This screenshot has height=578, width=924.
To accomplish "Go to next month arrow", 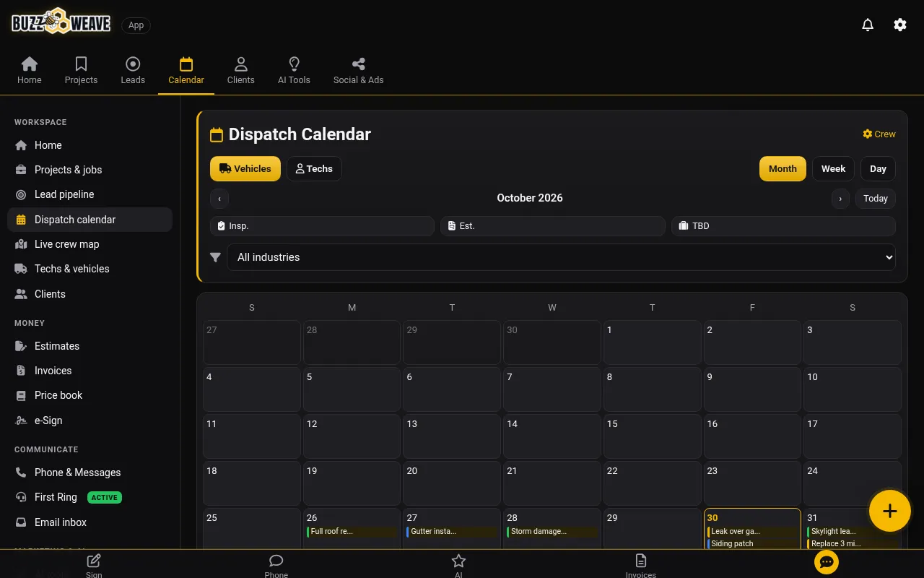I will click(840, 199).
